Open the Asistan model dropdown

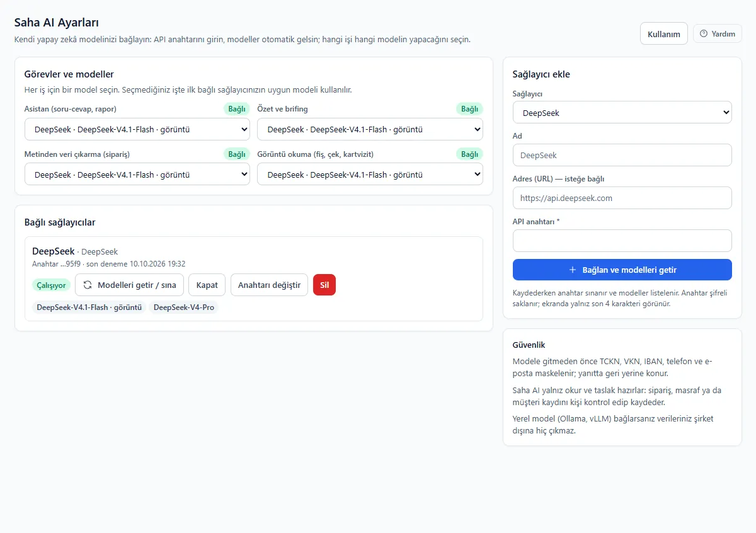pyautogui.click(x=137, y=130)
